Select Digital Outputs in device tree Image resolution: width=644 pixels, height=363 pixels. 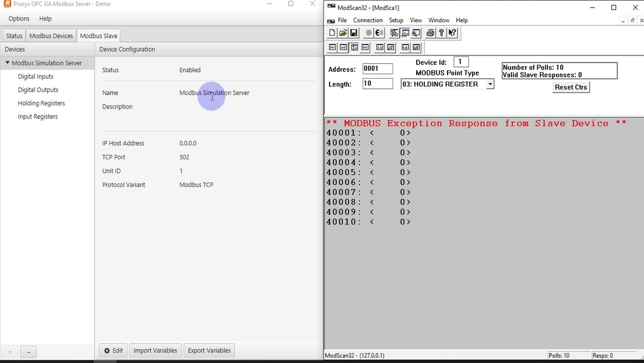(38, 90)
